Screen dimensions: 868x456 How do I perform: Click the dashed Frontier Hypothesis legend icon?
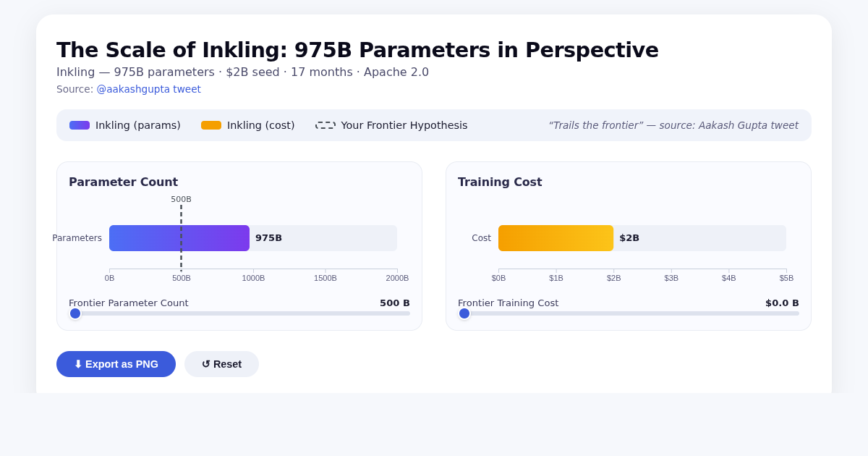tap(325, 125)
